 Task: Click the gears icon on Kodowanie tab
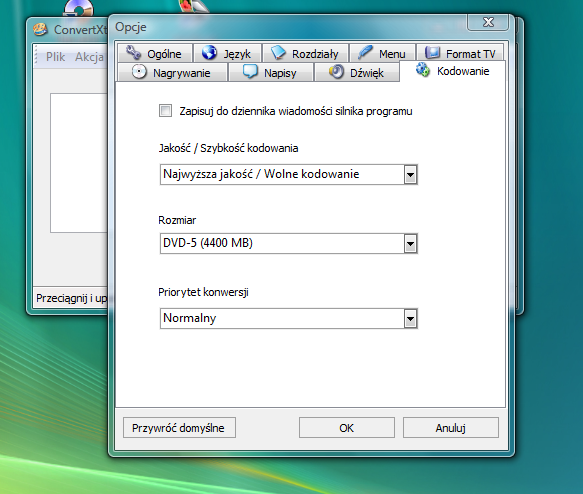point(423,70)
